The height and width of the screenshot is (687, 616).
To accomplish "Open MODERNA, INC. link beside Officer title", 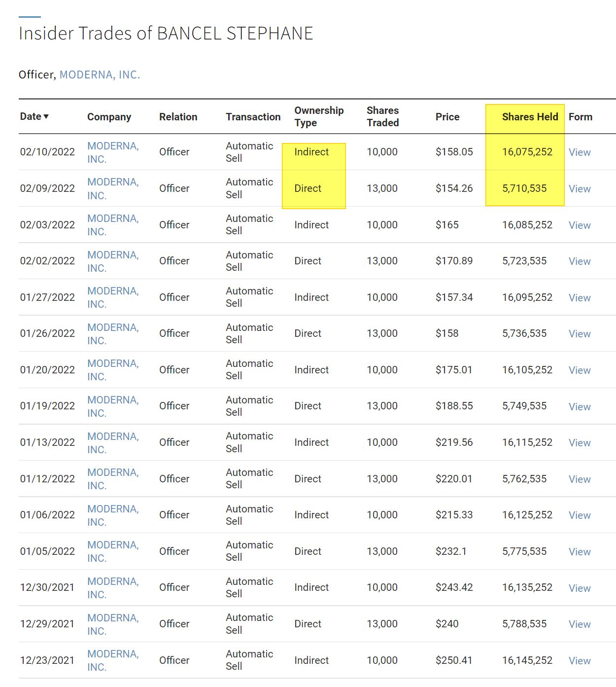I will 100,74.
